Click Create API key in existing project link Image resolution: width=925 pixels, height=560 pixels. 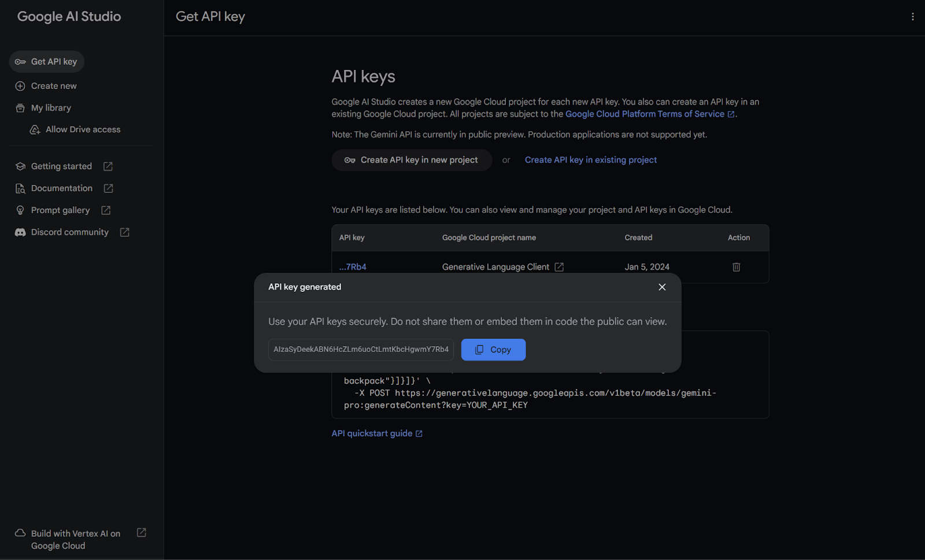pyautogui.click(x=591, y=160)
